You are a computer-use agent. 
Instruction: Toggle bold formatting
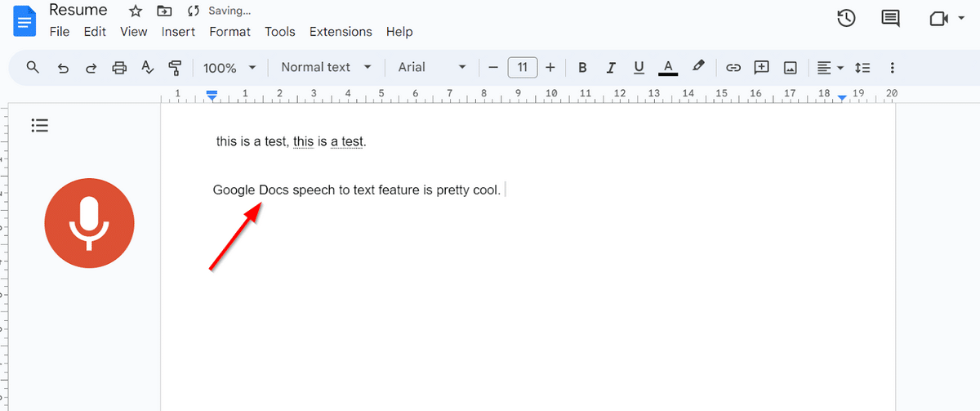[x=582, y=68]
